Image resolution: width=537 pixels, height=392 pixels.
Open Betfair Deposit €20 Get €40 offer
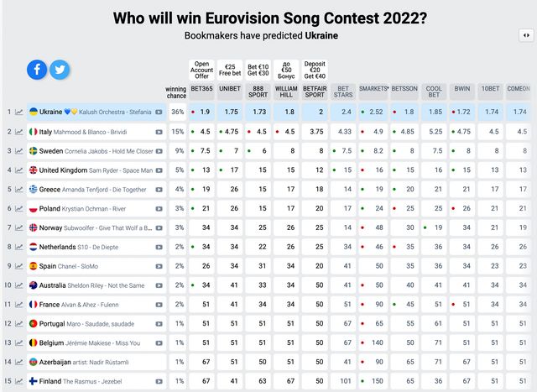[315, 67]
